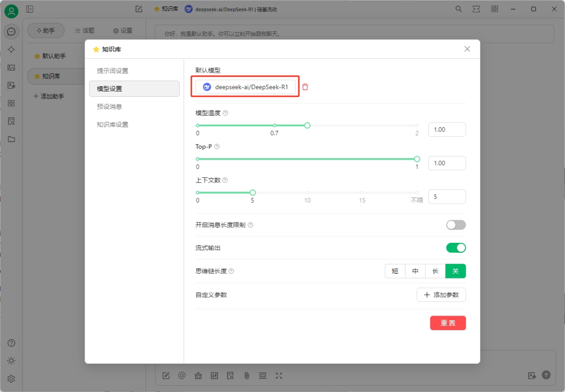The image size is (565, 392).
Task: Delete the default model with trash icon
Action: tap(305, 87)
